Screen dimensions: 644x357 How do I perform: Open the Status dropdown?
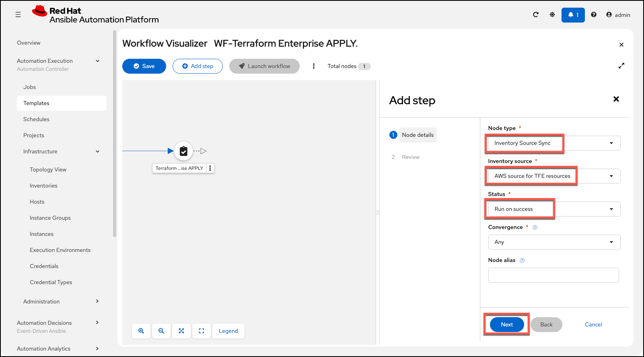[554, 209]
